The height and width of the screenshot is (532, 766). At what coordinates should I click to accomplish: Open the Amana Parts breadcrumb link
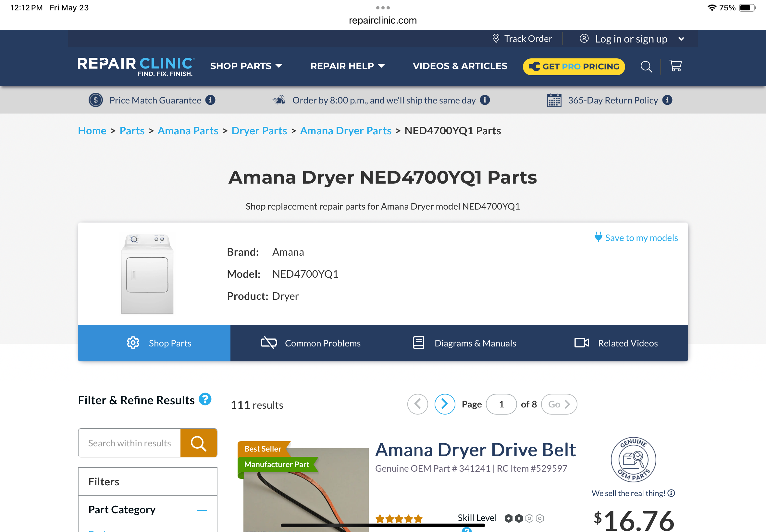[188, 131]
